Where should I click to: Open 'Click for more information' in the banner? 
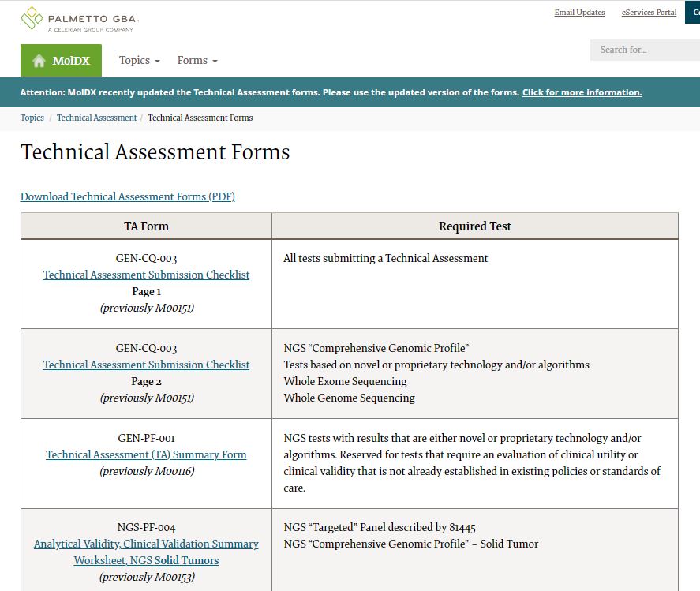(582, 92)
